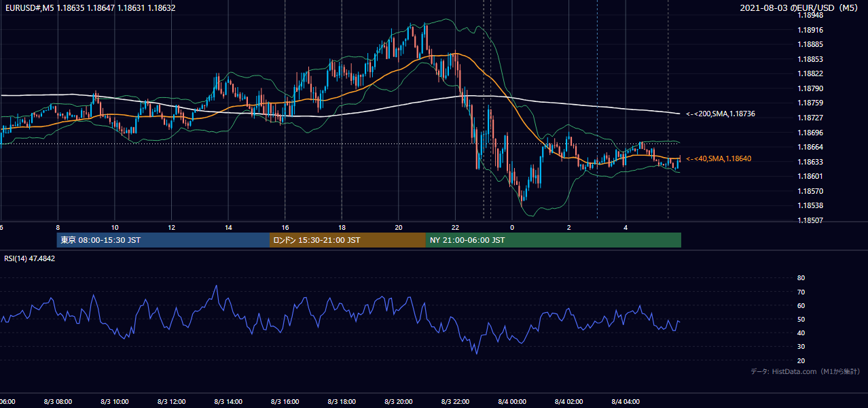
Task: Click RSI scale value 60
Action: click(801, 305)
